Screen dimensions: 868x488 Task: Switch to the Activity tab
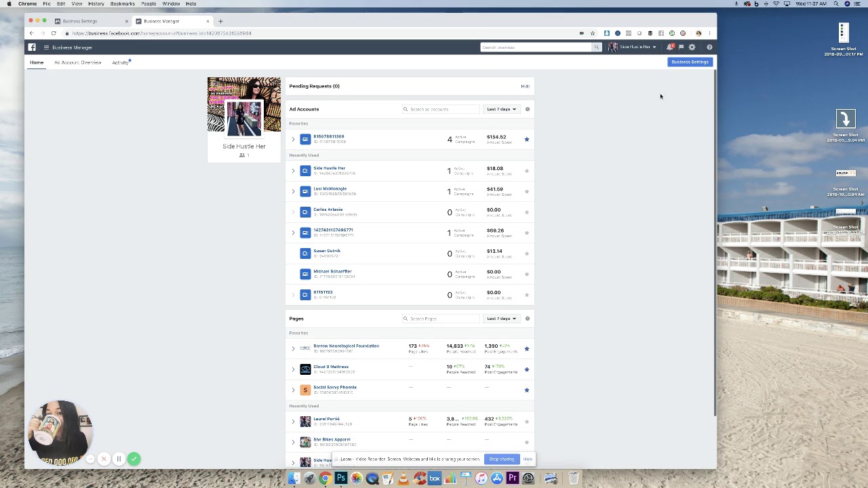tap(120, 62)
